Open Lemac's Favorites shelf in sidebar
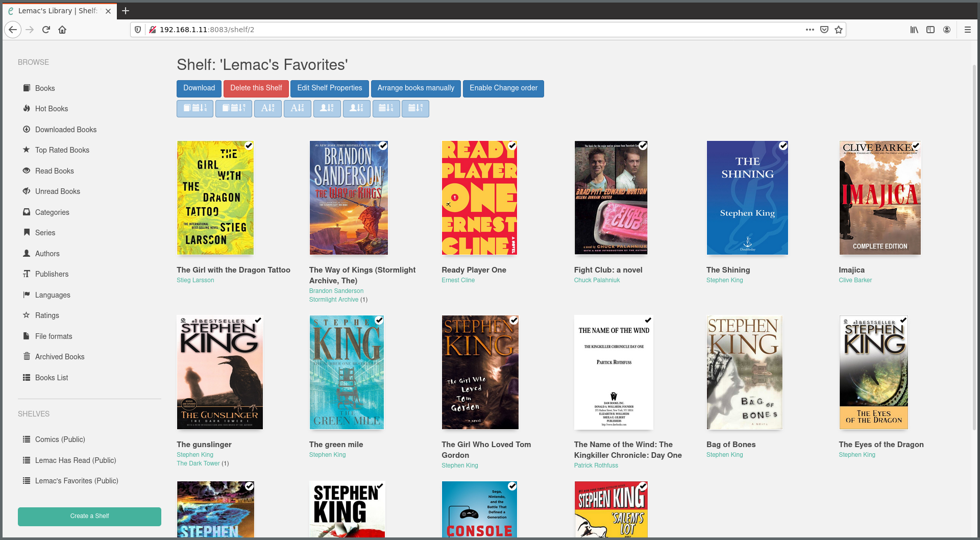The height and width of the screenshot is (540, 980). click(77, 481)
